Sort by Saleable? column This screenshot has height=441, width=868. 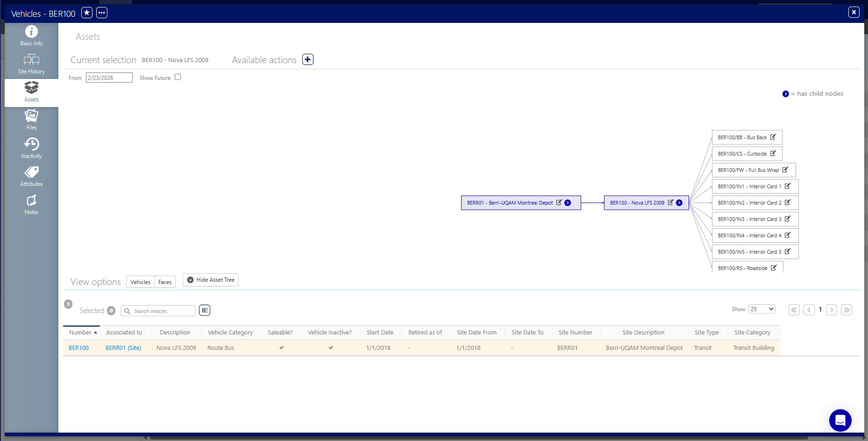click(x=280, y=332)
